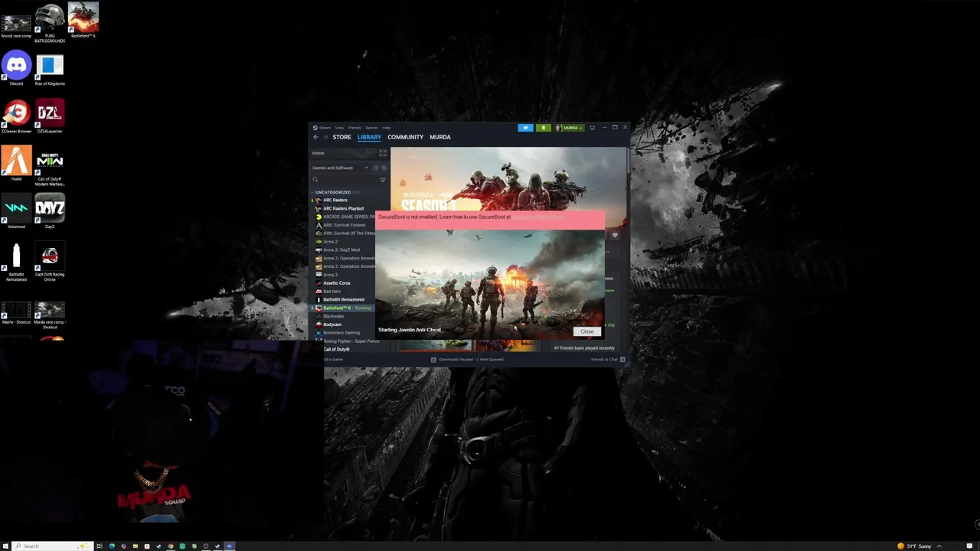Launch the DZSALauncher desktop icon
This screenshot has width=980, height=551.
click(50, 116)
